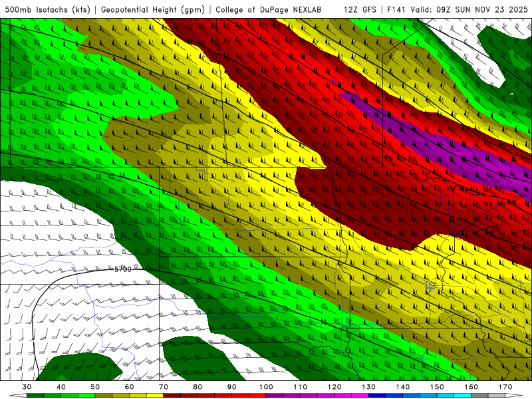Screen dimensions: 532x399
Task: Click the '30' color bar label
Action: coord(27,387)
